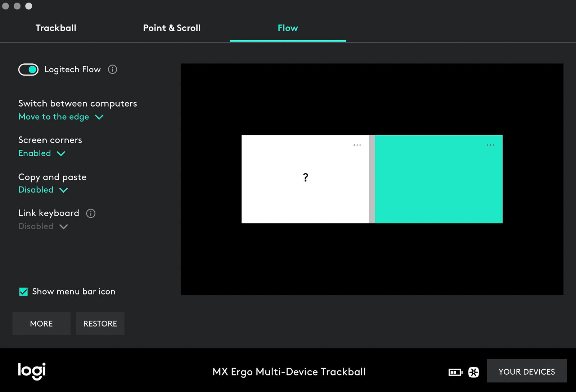This screenshot has width=576, height=392.
Task: Click the Link keyboard label
Action: pyautogui.click(x=49, y=213)
